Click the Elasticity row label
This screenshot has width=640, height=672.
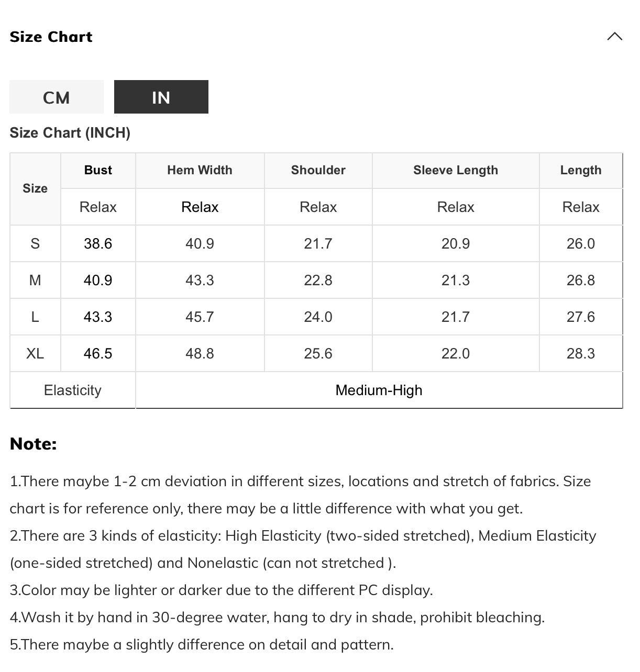(x=73, y=390)
